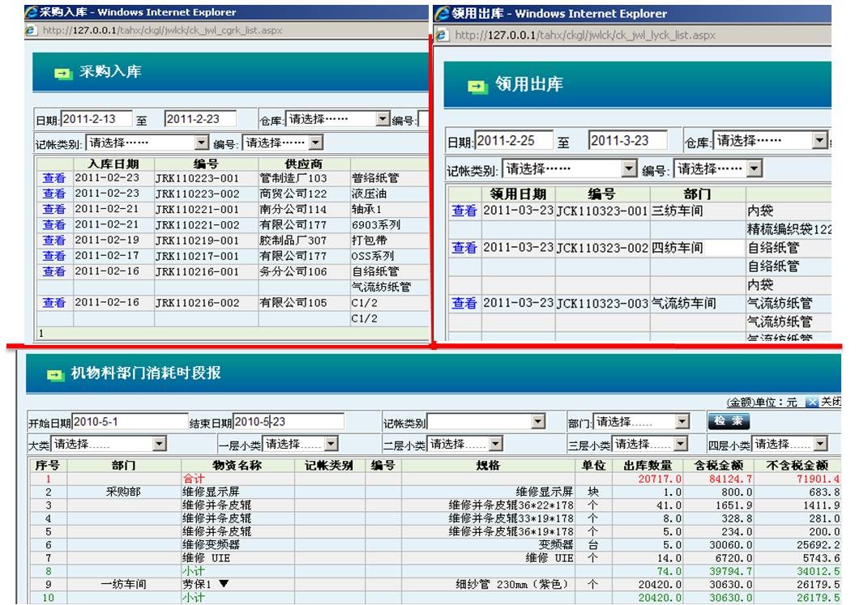Image resolution: width=868 pixels, height=605 pixels.
Task: Click the green arrow icon beside 领用出库 header
Action: tap(478, 85)
